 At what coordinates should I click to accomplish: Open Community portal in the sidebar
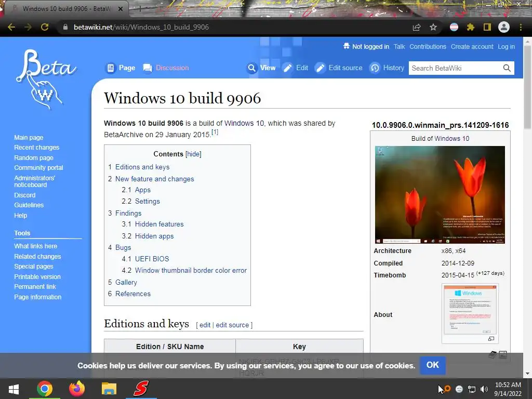[x=38, y=168]
